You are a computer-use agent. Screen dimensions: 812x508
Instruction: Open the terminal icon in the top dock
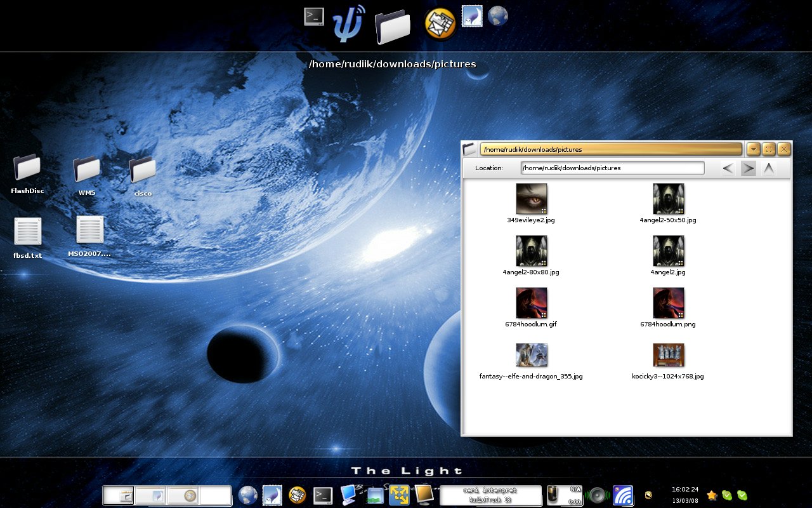(x=313, y=17)
